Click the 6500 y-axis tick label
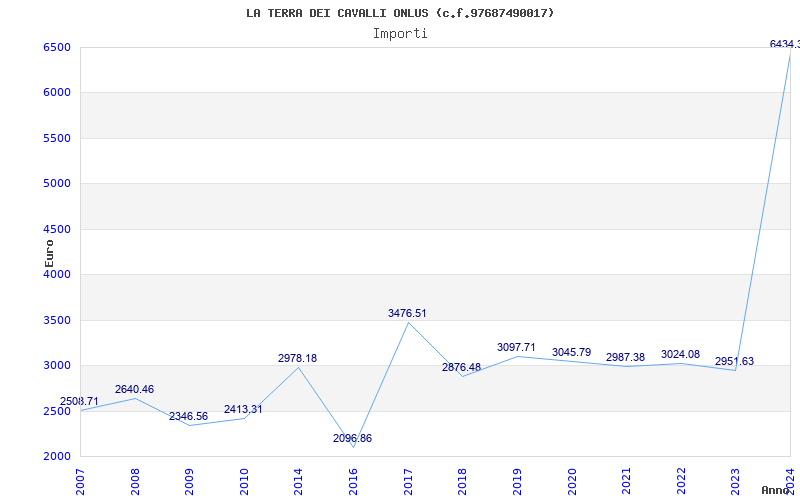800x500 pixels. [57, 47]
